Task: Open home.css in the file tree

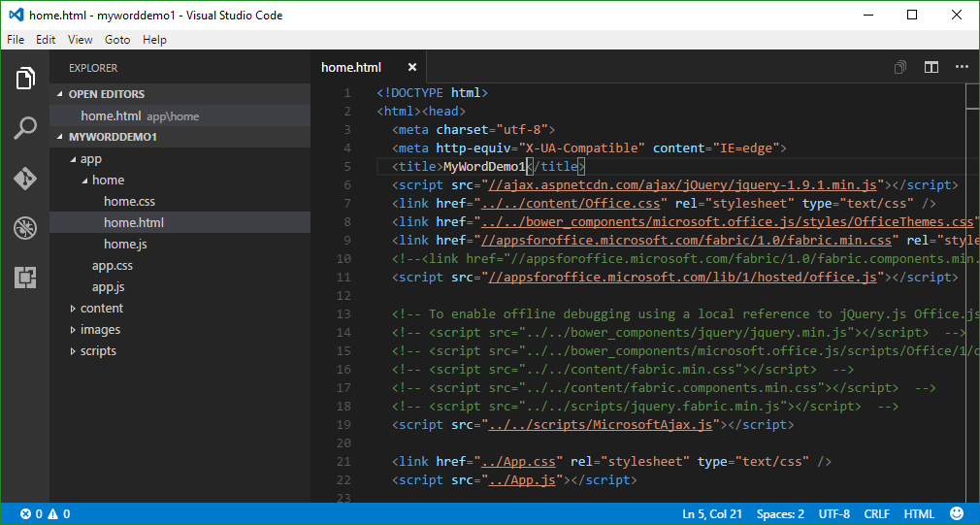Action: pos(129,202)
